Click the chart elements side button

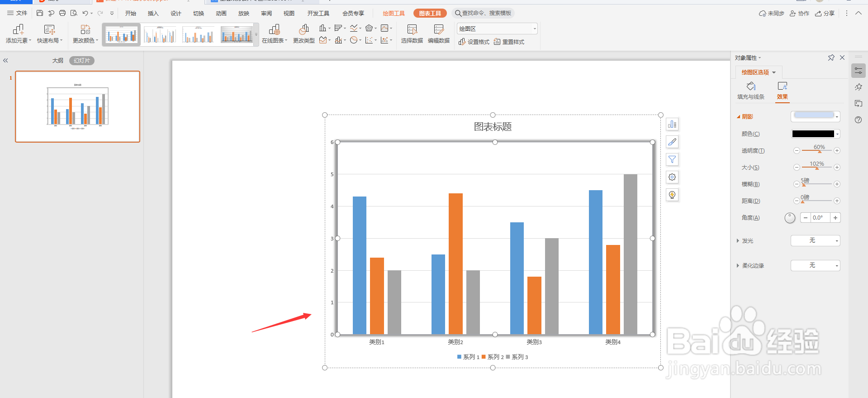coord(672,124)
